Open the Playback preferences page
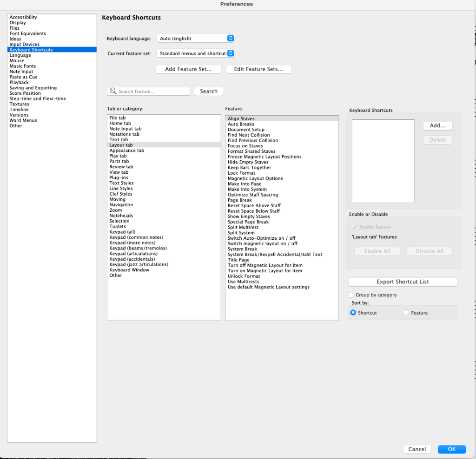Screen dimensions: 476x459 click(x=19, y=82)
